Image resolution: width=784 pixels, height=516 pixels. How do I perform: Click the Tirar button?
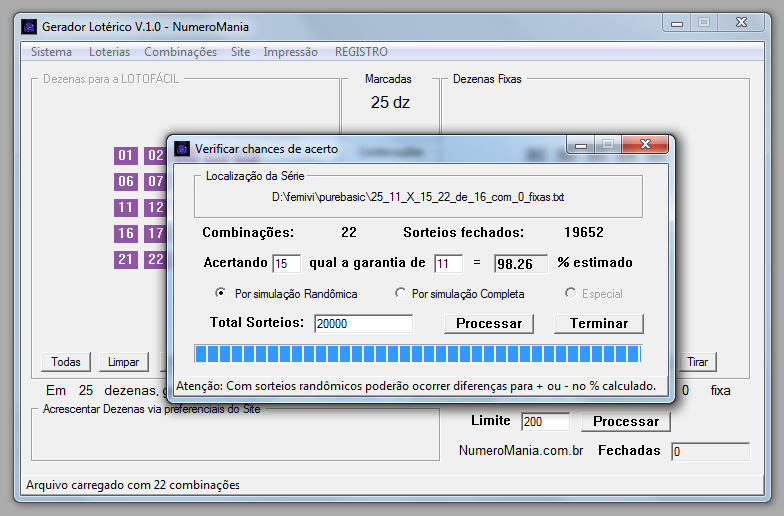click(x=698, y=362)
